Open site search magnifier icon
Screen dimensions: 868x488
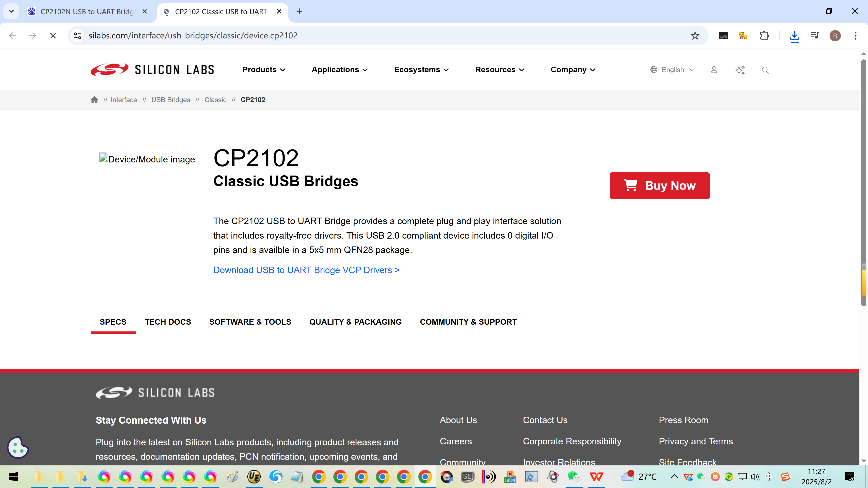pos(765,70)
